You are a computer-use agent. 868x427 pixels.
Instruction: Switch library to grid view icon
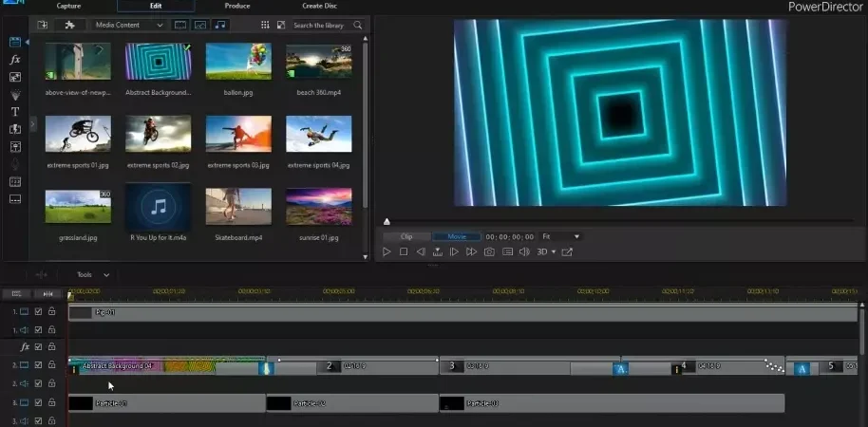click(x=265, y=25)
